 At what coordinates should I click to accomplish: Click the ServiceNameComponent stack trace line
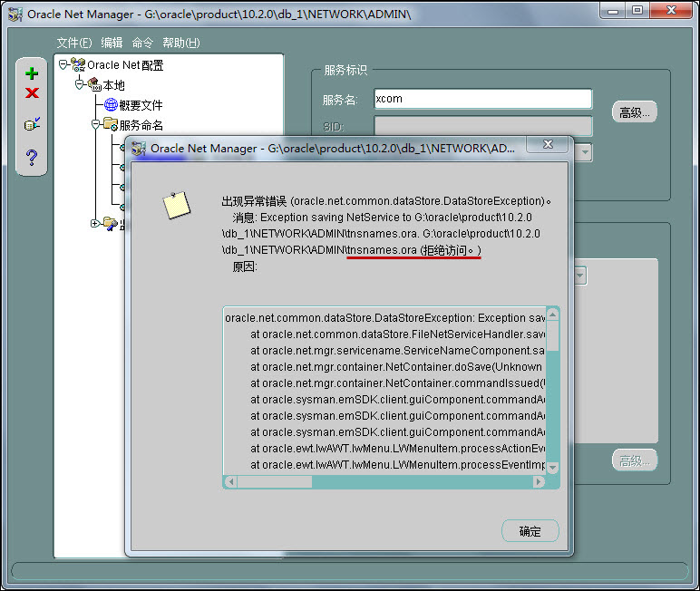tap(397, 351)
